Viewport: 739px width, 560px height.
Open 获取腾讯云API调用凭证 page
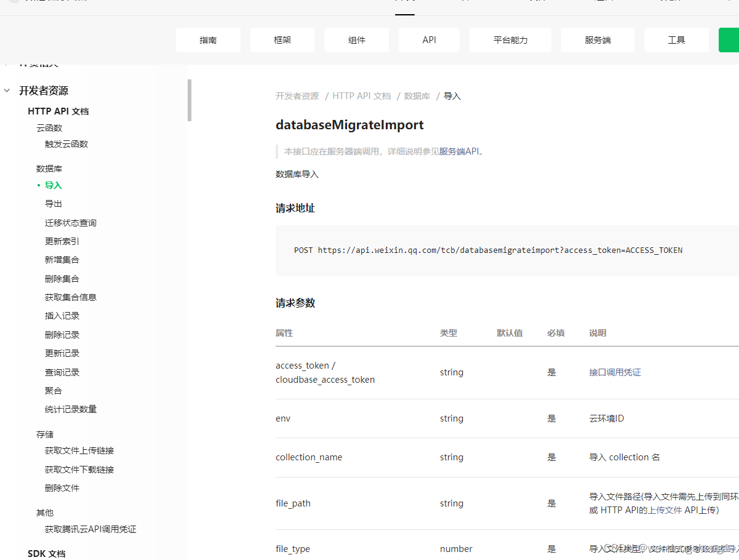90,529
